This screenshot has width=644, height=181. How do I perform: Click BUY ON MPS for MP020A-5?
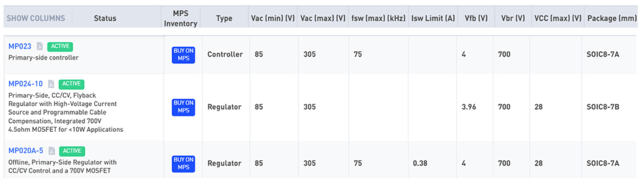[184, 163]
